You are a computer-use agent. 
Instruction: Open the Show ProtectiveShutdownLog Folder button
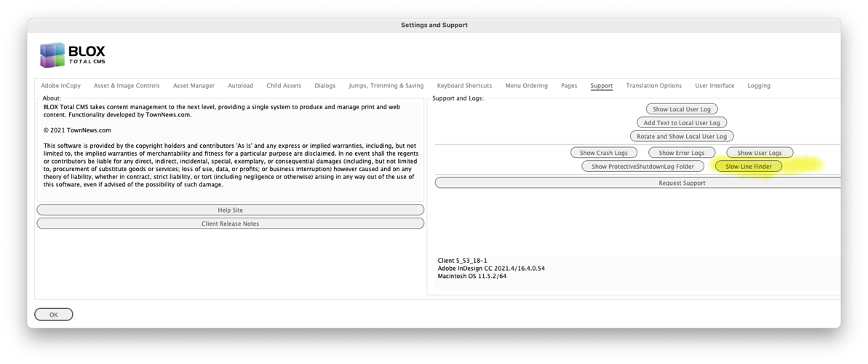tap(643, 166)
